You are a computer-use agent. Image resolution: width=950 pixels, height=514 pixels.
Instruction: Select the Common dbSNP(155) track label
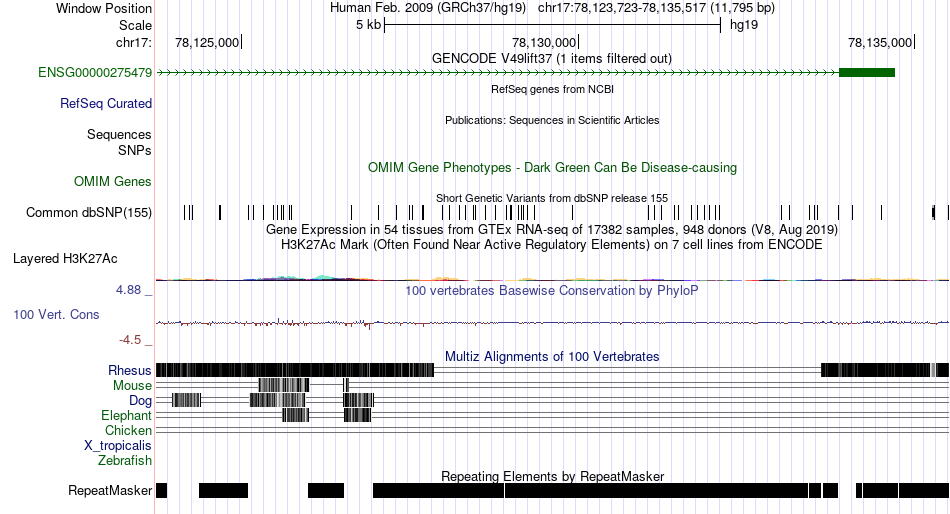(x=89, y=213)
